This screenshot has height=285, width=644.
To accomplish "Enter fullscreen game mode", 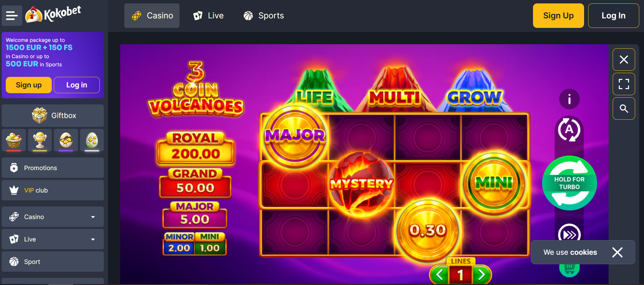I will pyautogui.click(x=624, y=84).
